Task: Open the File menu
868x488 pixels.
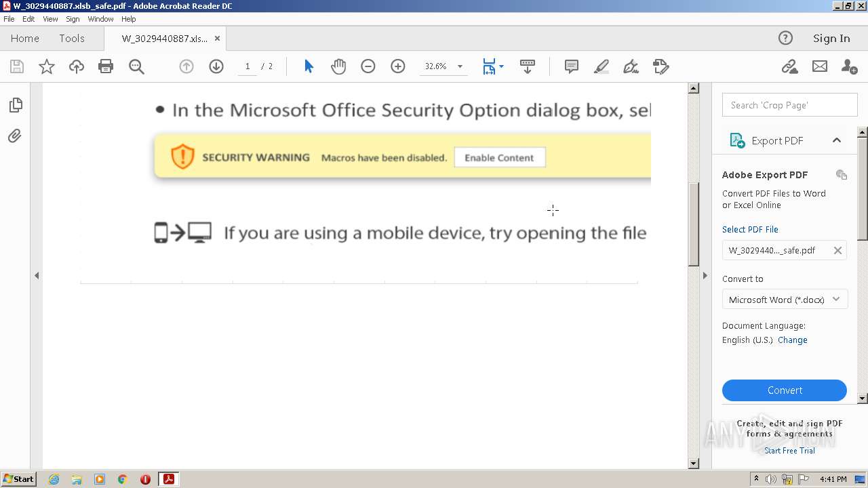Action: click(x=9, y=19)
